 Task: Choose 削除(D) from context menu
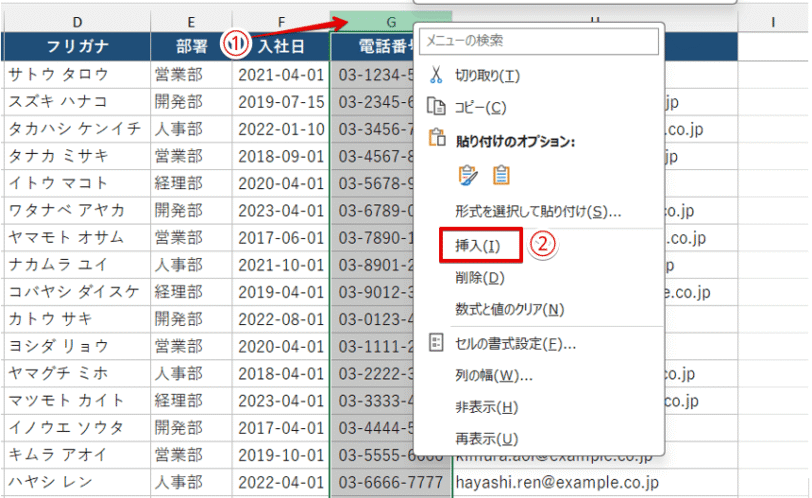pyautogui.click(x=480, y=277)
